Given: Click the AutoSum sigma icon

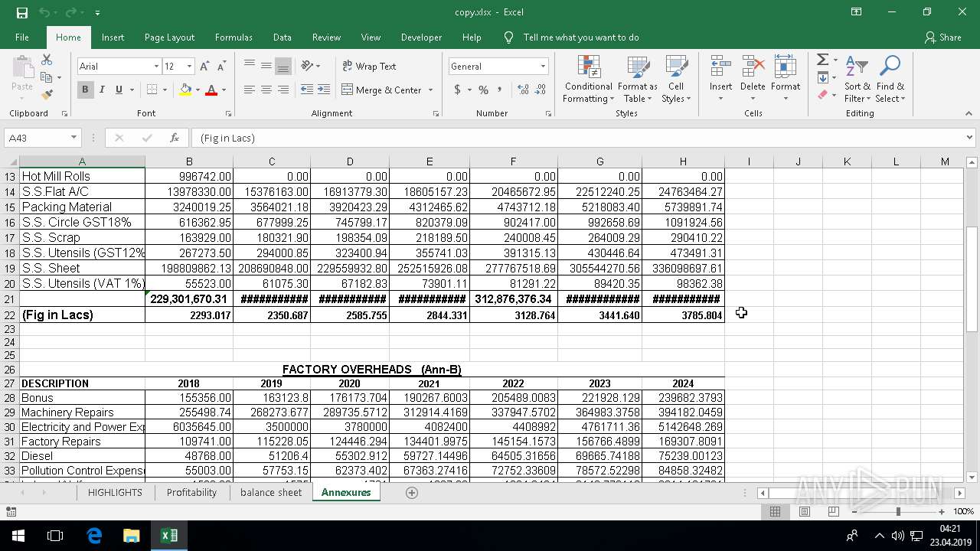Looking at the screenshot, I should tap(822, 60).
